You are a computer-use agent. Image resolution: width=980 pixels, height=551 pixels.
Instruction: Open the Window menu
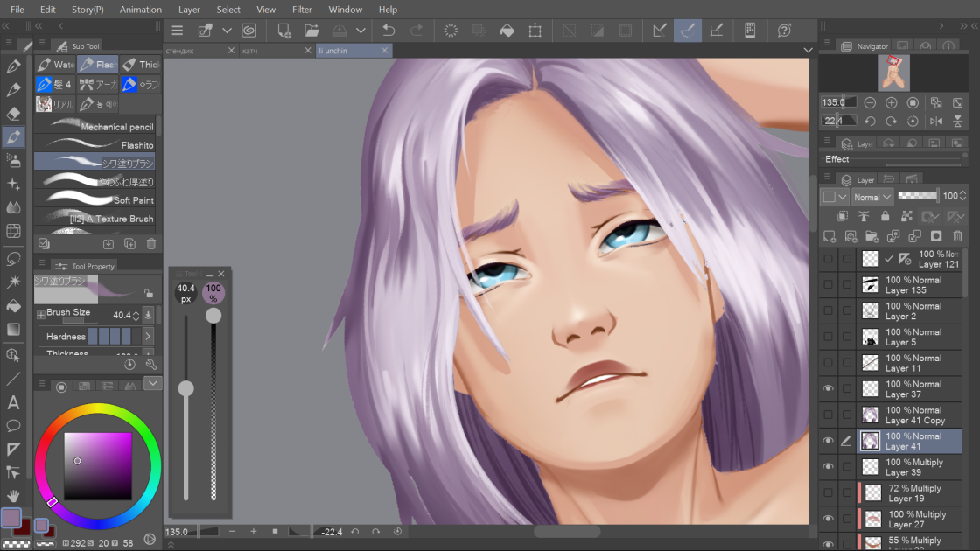(x=345, y=10)
